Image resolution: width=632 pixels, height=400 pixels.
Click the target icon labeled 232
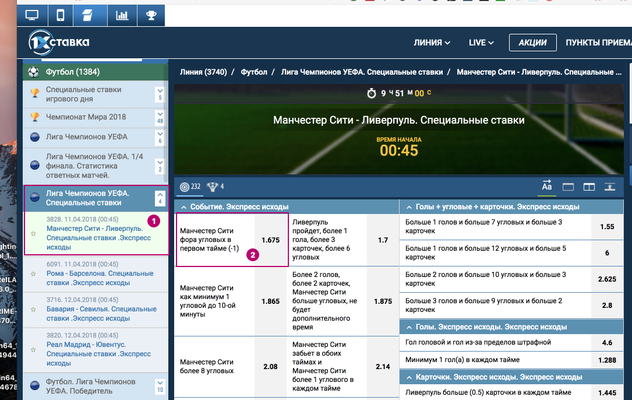[184, 187]
